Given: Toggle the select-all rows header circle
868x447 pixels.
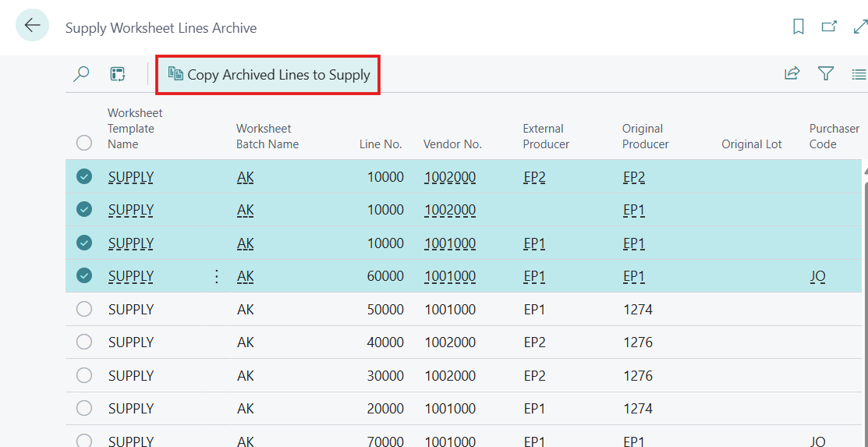Looking at the screenshot, I should click(84, 143).
